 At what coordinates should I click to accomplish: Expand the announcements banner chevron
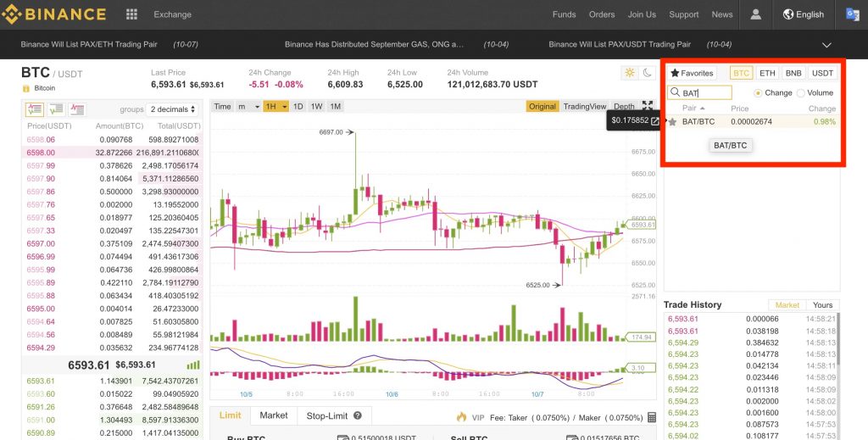[x=826, y=44]
